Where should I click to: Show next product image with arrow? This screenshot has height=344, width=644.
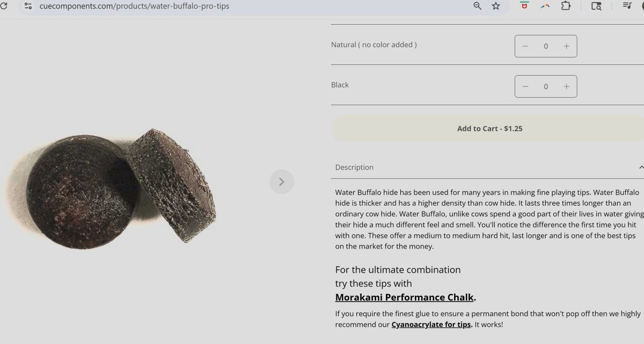tap(282, 182)
